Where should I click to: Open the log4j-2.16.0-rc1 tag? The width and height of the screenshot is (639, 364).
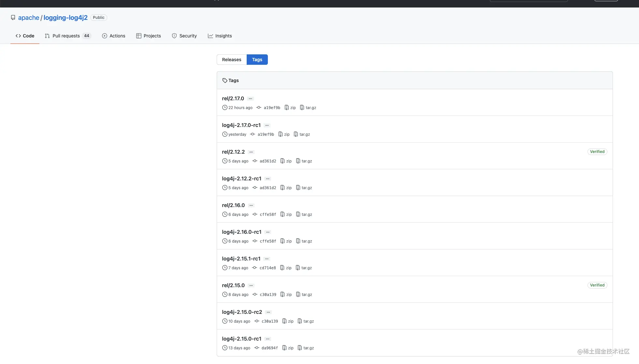click(x=242, y=232)
